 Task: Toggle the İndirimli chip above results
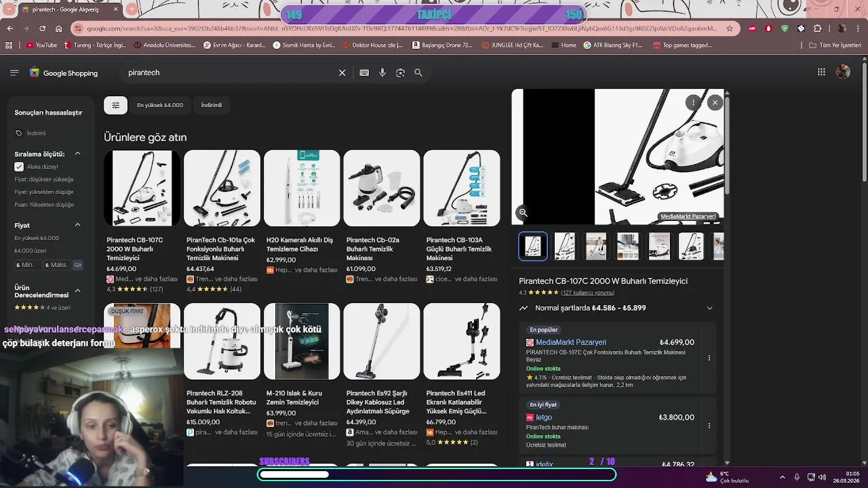[x=212, y=105]
